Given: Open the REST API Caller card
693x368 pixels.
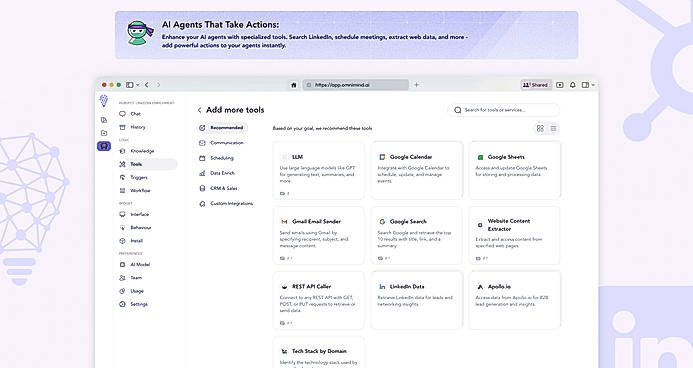Looking at the screenshot, I should click(319, 300).
